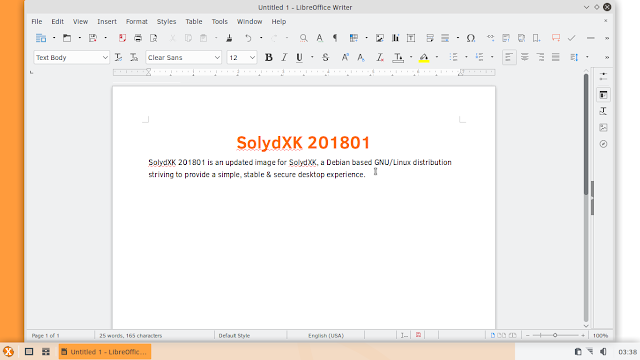Viewport: 640px width, 360px height.
Task: Click the zoom slider handle
Action: 555,336
